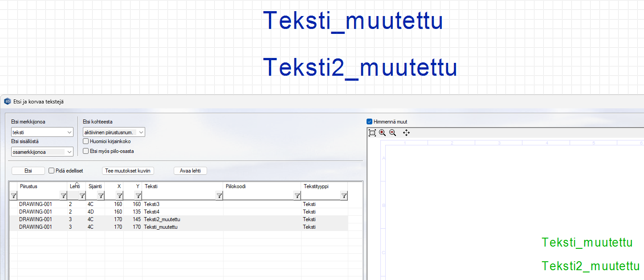644x280 pixels.
Task: Open the Etsi merkkijonoa dropdown
Action: (x=69, y=132)
